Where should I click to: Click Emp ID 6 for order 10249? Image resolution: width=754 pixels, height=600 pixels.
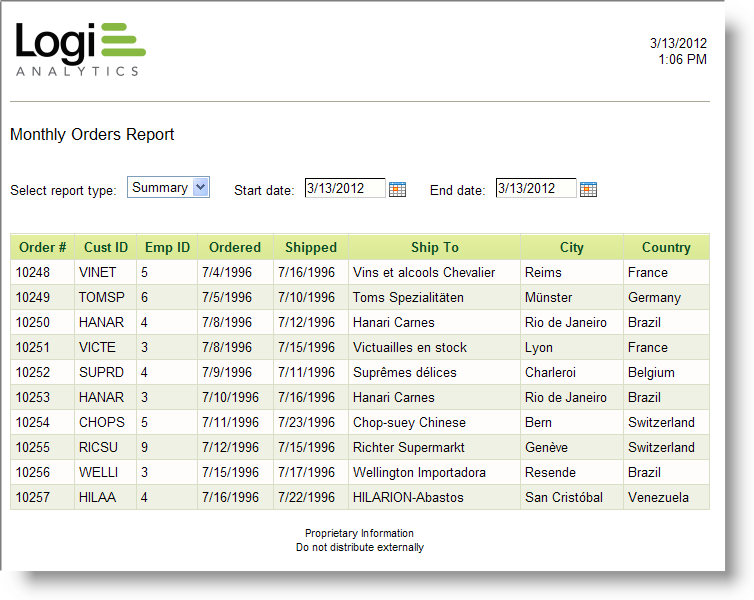(144, 297)
